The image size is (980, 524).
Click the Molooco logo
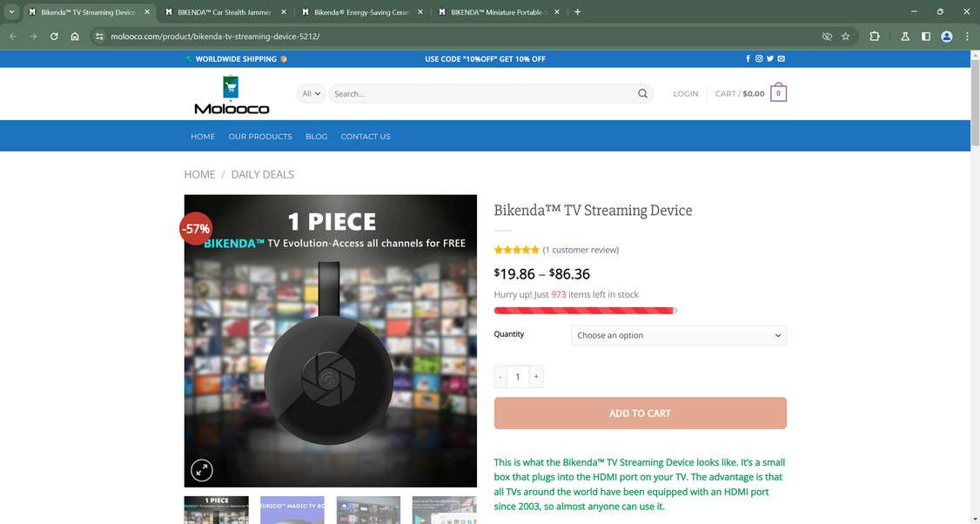point(232,96)
